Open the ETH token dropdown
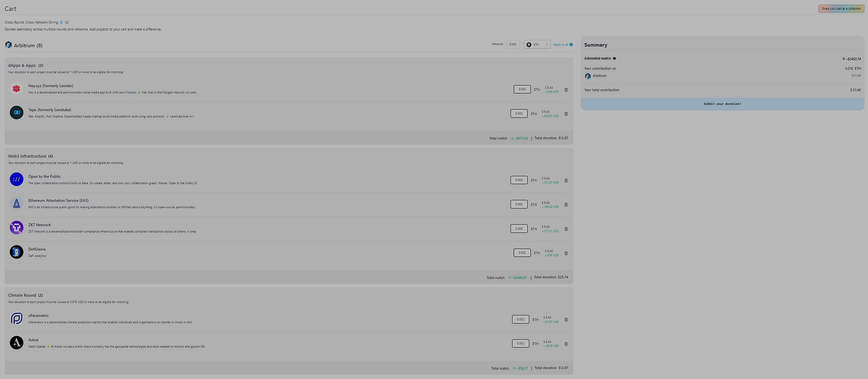The image size is (868, 379). 537,44
